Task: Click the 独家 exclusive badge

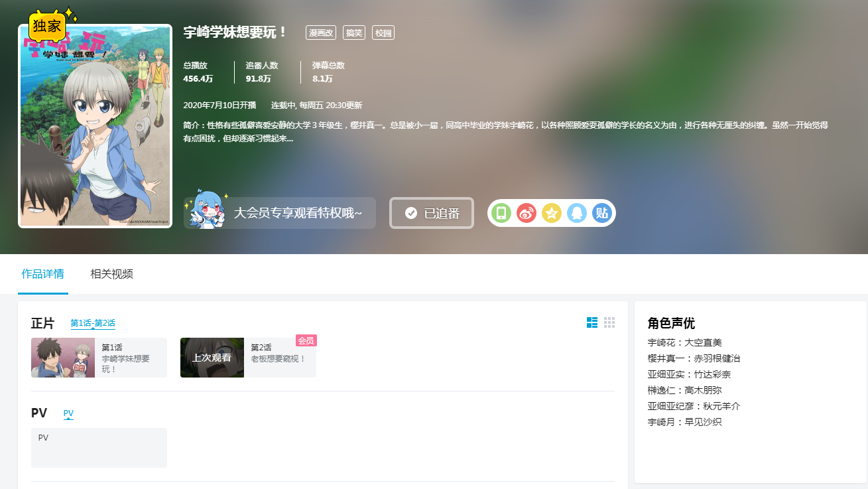Action: point(48,25)
